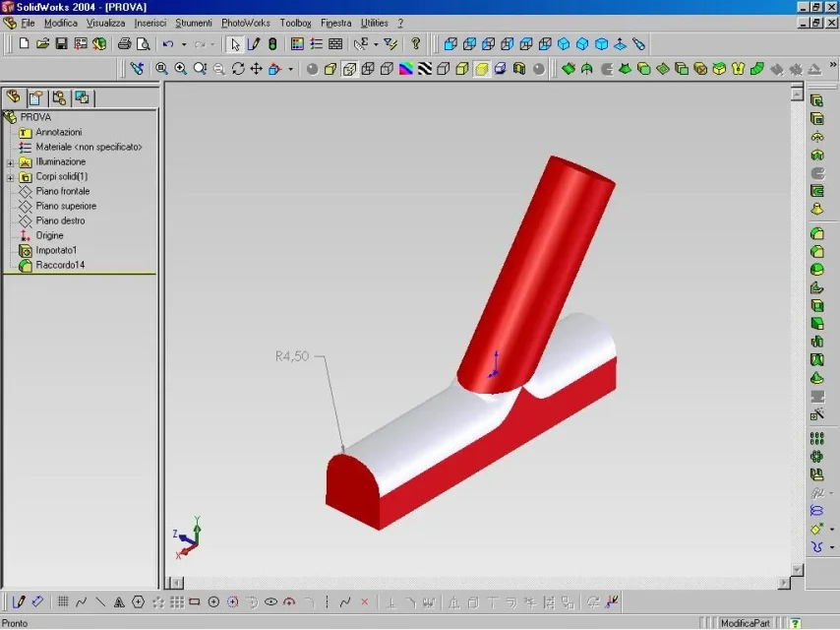Activate the Select arrow cursor tool
Screen dimensions: 840x630
(x=235, y=44)
